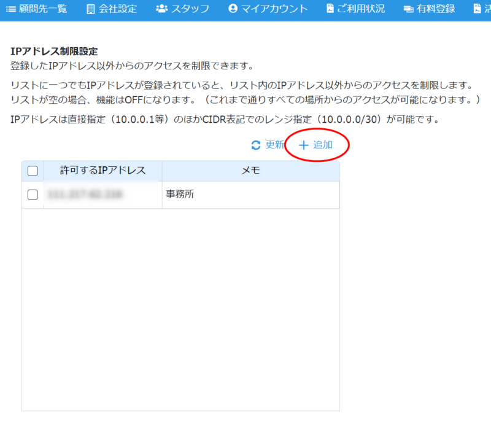The height and width of the screenshot is (448, 491).
Task: Open the 会社設定 menu item
Action: coord(112,9)
